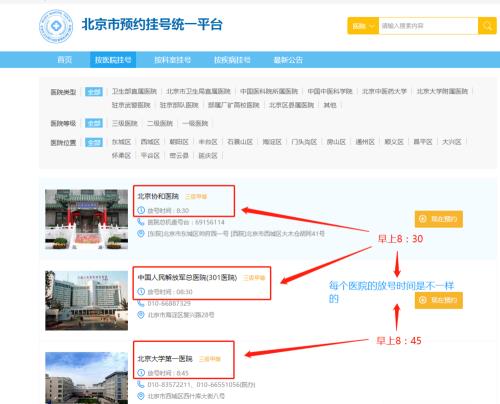This screenshot has width=500, height=404.
Task: Click location pin icon for 协和医院 address
Action: point(141,234)
